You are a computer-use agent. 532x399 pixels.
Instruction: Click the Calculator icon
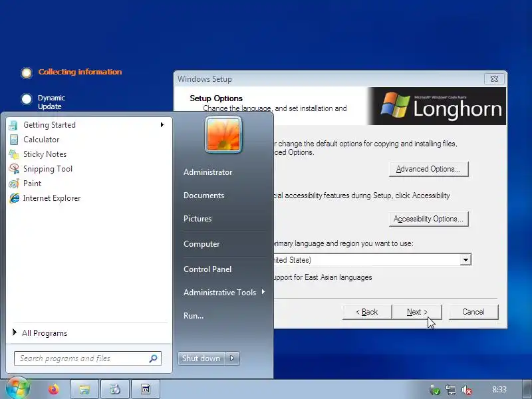[13, 140]
